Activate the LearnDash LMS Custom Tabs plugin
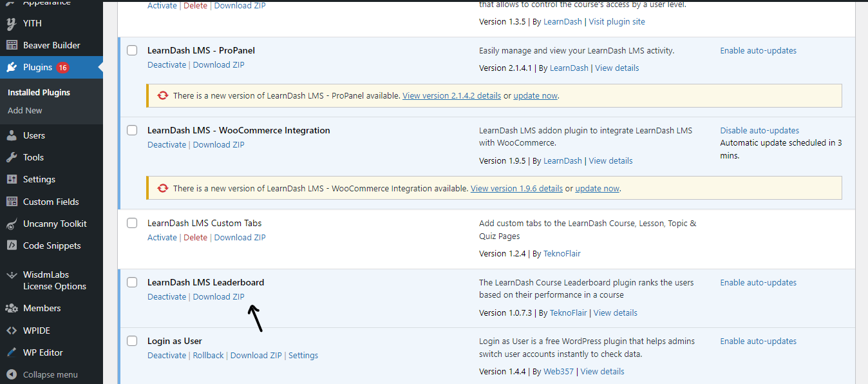This screenshot has height=384, width=868. 162,237
